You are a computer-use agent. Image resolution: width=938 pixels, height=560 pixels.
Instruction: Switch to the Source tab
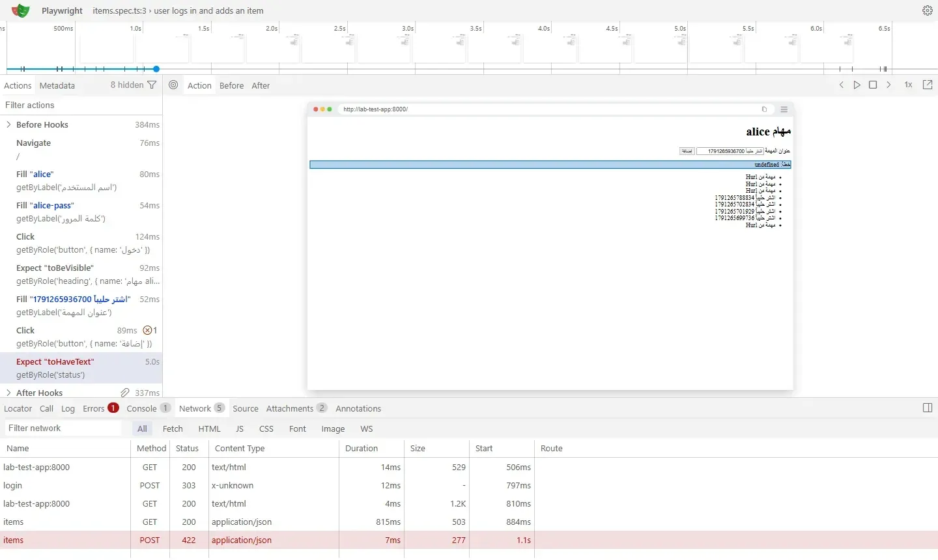pos(246,408)
